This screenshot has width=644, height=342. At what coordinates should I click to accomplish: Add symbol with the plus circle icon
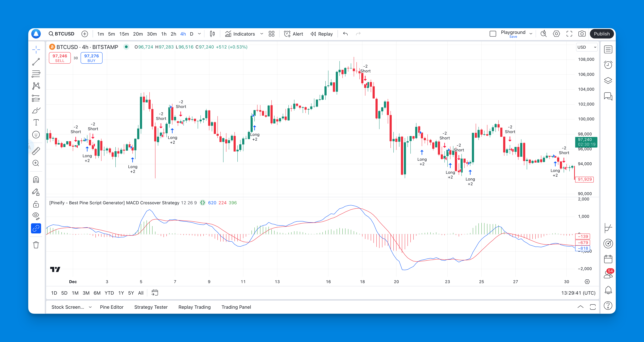tap(85, 34)
